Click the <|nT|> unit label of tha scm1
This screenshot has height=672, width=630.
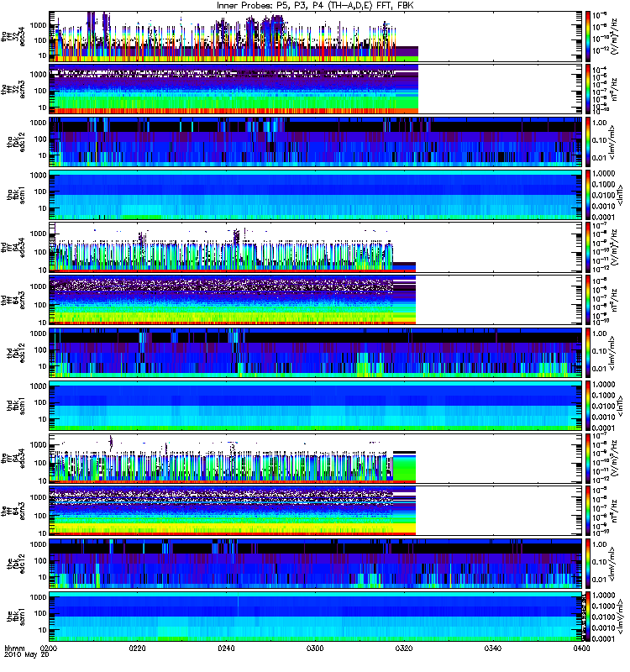pos(621,195)
